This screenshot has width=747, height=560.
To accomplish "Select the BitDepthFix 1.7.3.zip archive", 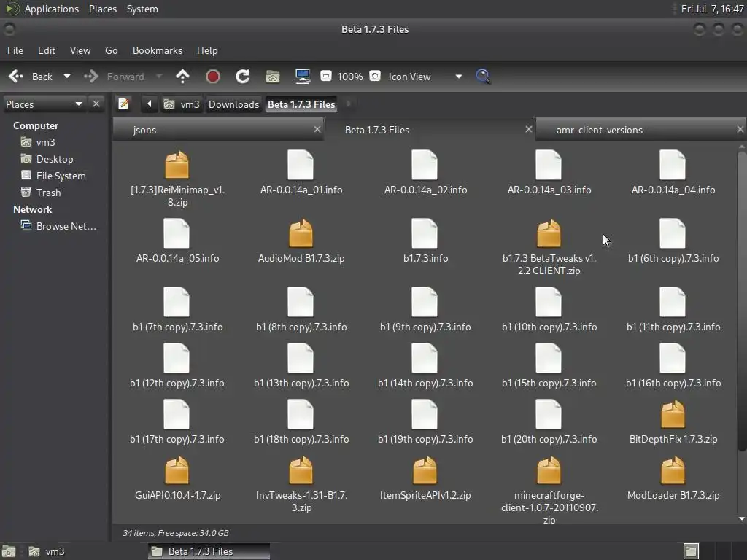I will click(673, 414).
